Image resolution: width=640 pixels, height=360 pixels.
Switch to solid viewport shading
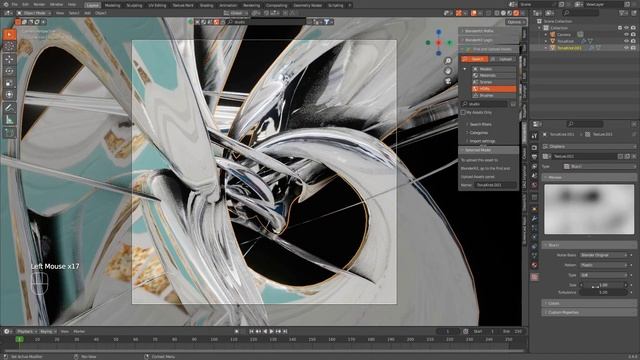pyautogui.click(x=503, y=13)
